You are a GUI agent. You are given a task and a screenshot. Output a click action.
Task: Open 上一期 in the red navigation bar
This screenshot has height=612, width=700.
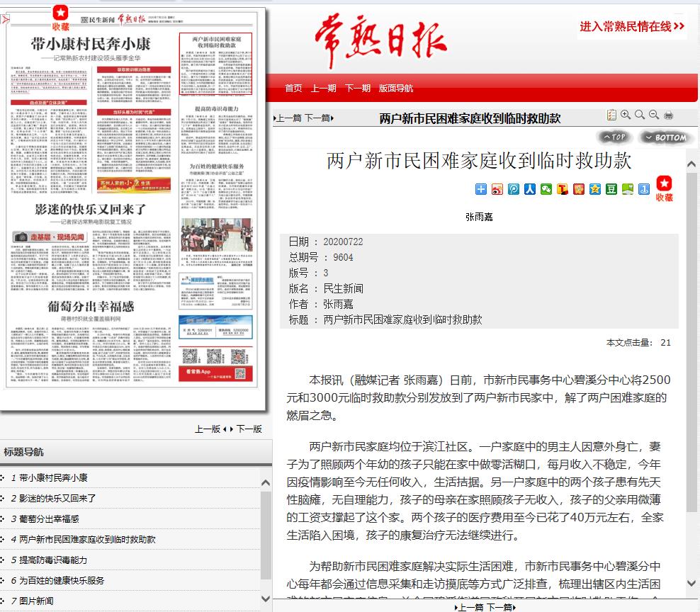324,89
